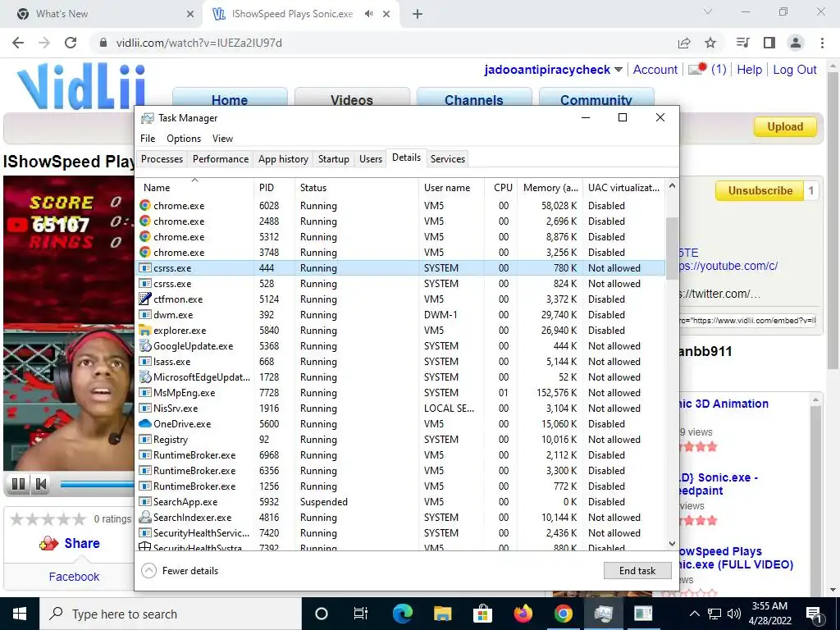Switch to the Processes tab

[162, 159]
